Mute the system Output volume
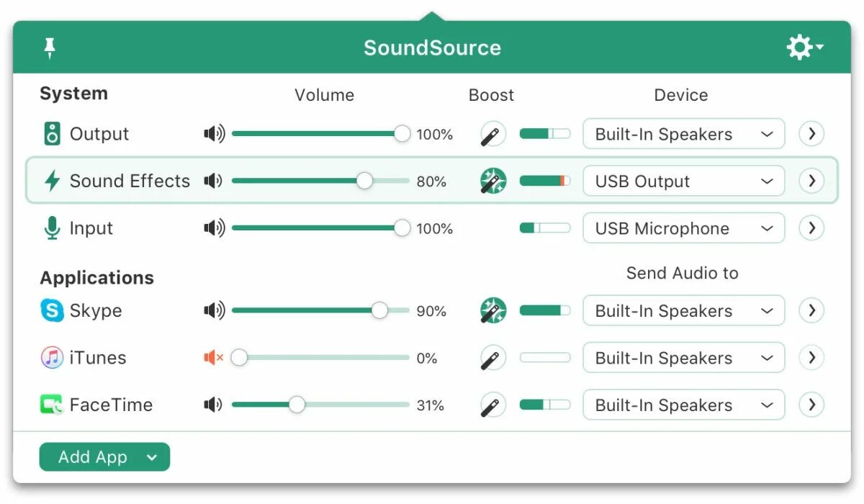 [x=214, y=134]
